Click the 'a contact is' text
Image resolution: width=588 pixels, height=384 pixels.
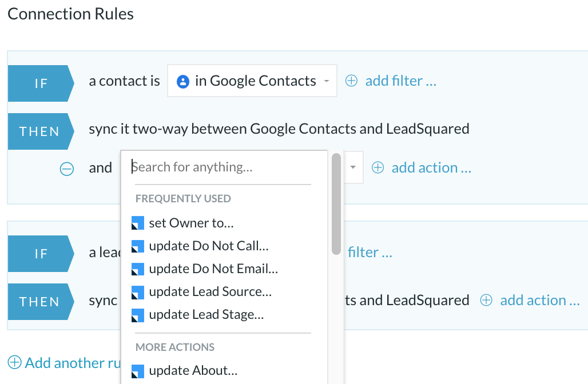[125, 81]
